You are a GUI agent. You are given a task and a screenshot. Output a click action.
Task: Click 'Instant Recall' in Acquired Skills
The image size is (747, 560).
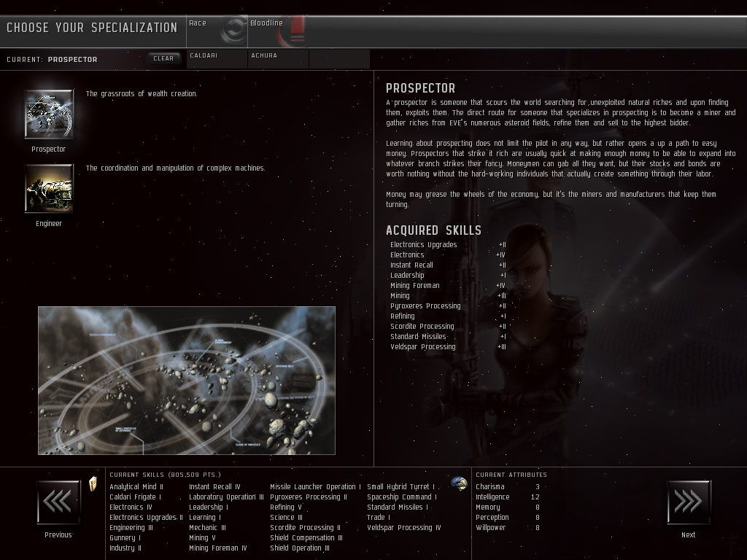411,265
